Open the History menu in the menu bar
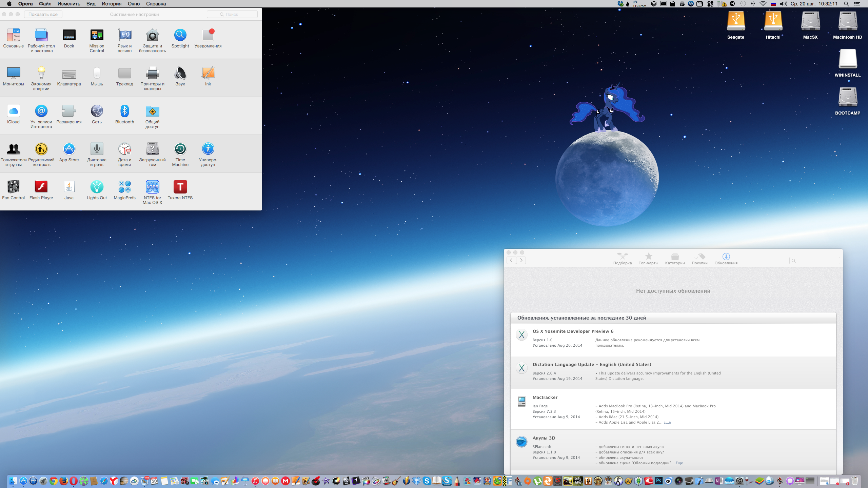Screen dimensions: 868x488 111,4
